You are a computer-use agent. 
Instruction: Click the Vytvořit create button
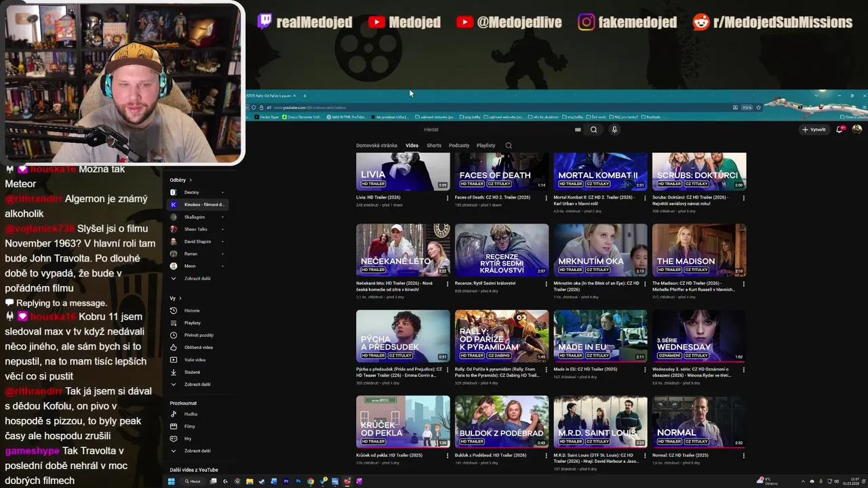(814, 129)
